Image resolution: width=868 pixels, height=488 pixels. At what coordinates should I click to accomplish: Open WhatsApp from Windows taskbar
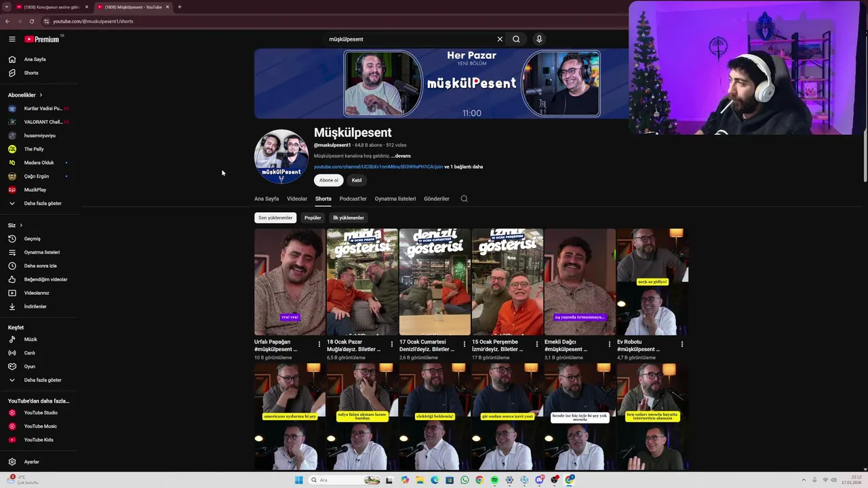(x=465, y=480)
